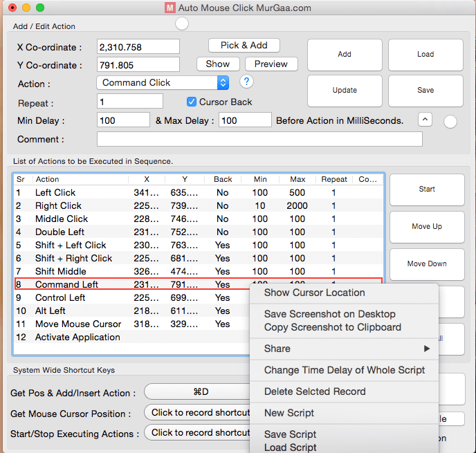Click the Comment input field
The width and height of the screenshot is (476, 453).
pos(259,139)
